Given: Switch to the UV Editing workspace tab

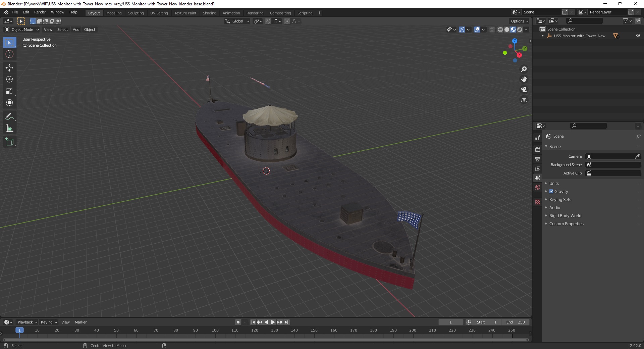Looking at the screenshot, I should click(x=159, y=13).
